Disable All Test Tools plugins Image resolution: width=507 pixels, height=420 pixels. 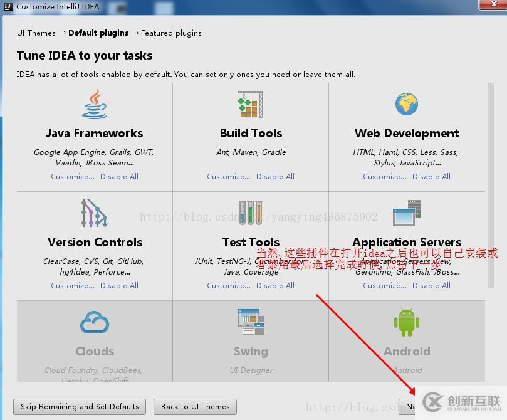coord(276,285)
